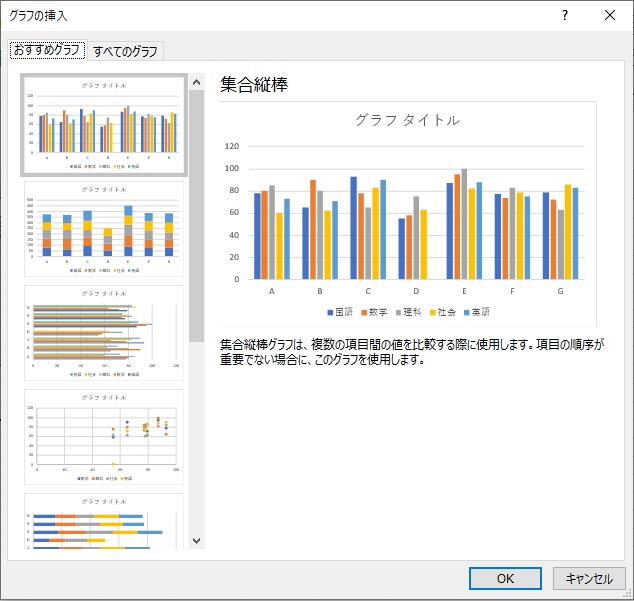The width and height of the screenshot is (634, 601).
Task: Choose the stacked horizontal bar thumbnail at bottom
Action: click(x=103, y=522)
